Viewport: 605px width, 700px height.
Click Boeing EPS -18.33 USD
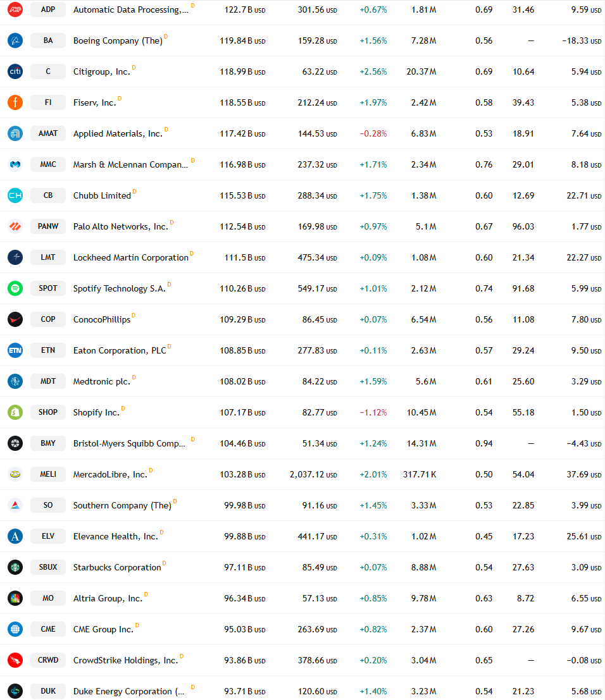pos(582,40)
